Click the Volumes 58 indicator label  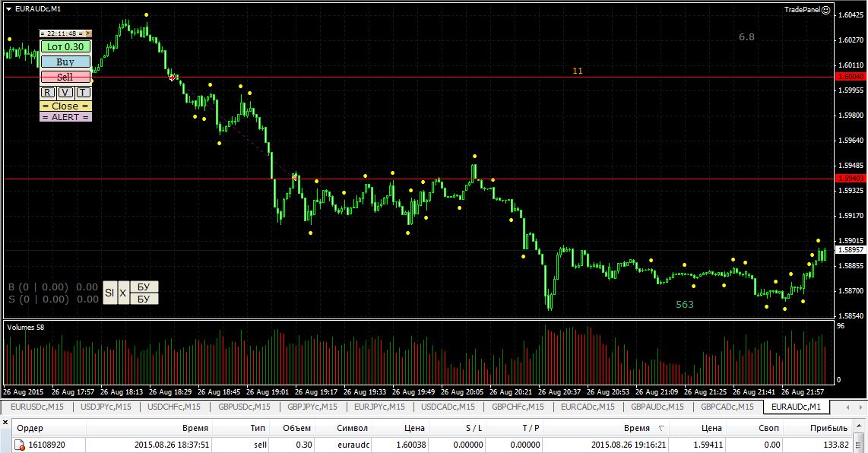[x=26, y=328]
